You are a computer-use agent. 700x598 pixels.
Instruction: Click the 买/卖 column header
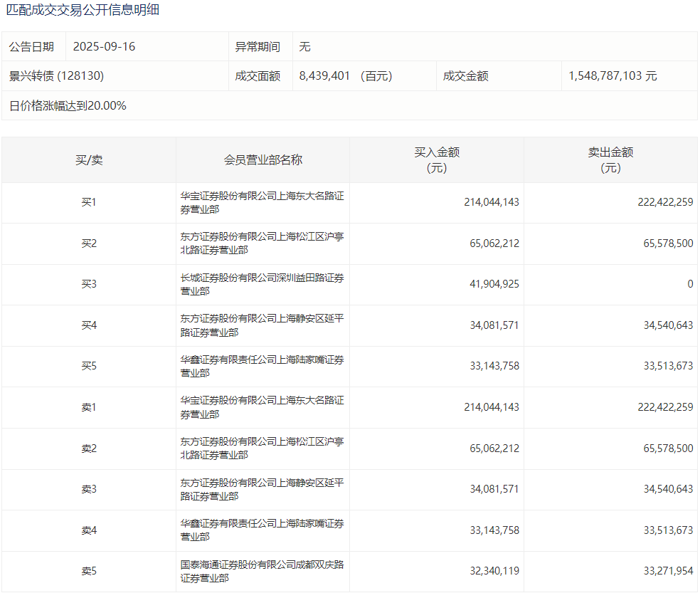(89, 160)
